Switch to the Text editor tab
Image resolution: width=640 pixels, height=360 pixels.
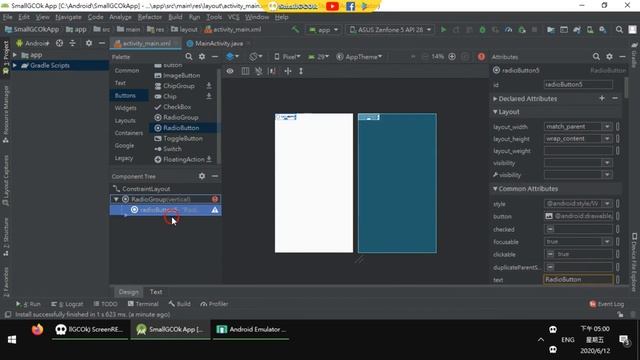tap(156, 292)
